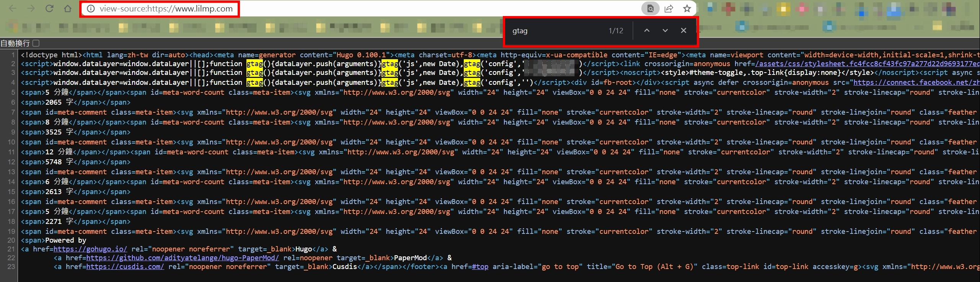Select line number 23
980x282 pixels.
point(11,267)
